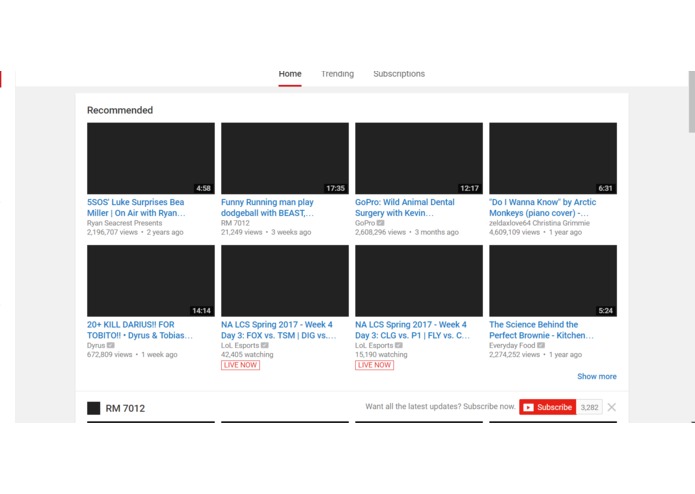This screenshot has height=494, width=695.
Task: Open the FOX vs. TSM live stream thumbnail
Action: coord(285,280)
